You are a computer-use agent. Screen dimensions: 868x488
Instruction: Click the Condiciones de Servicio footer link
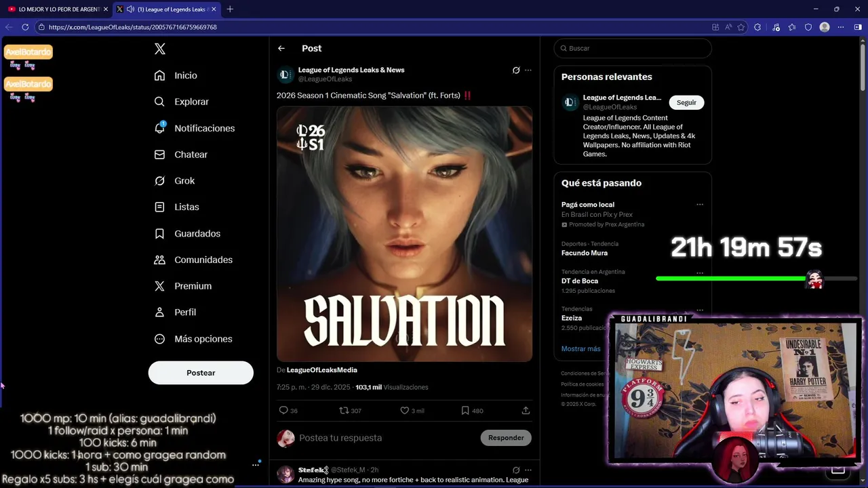pos(585,373)
